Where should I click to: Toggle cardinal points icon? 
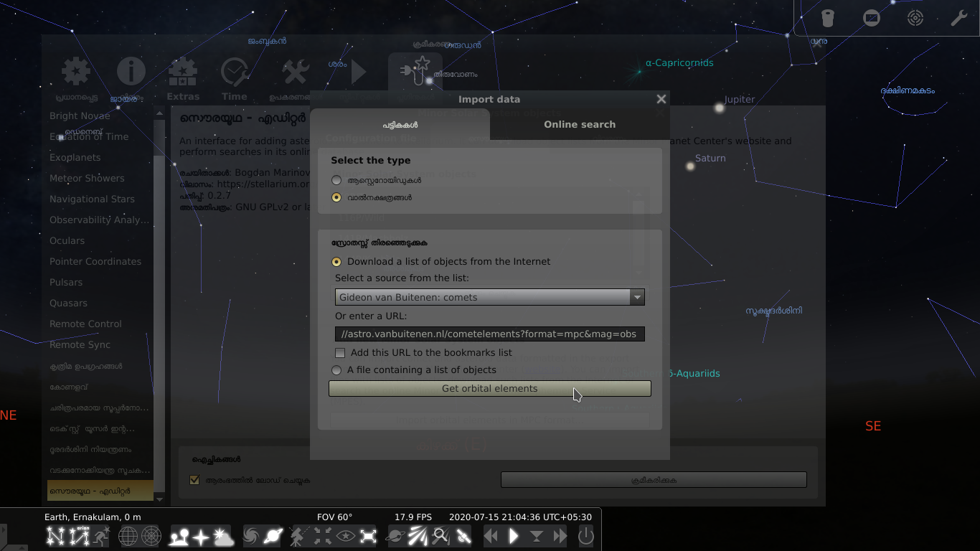(201, 536)
